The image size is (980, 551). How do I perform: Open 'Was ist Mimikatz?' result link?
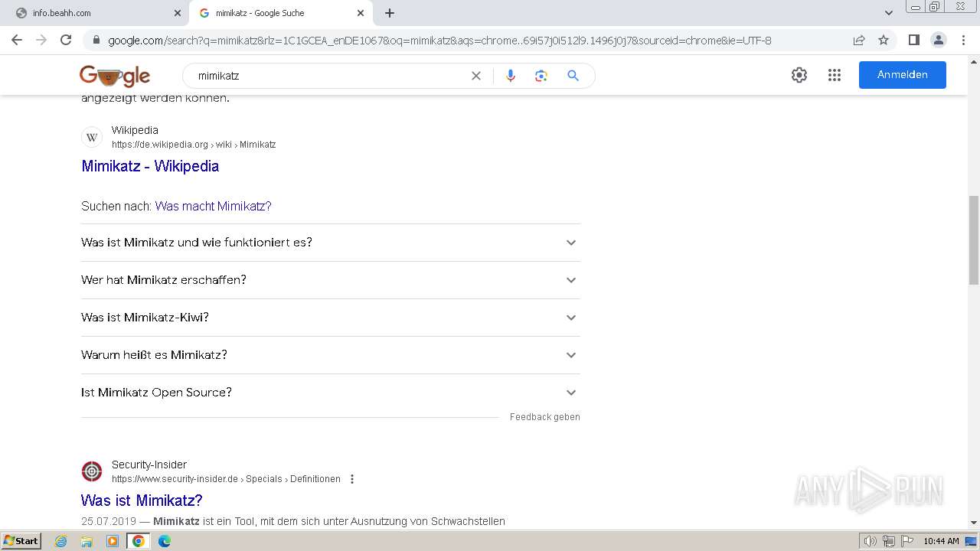point(142,500)
